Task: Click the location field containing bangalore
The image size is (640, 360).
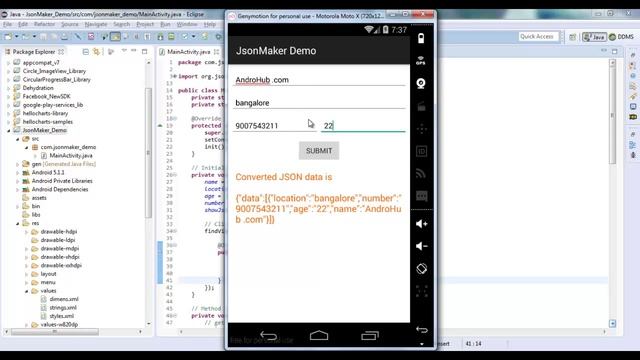Action: point(319,103)
